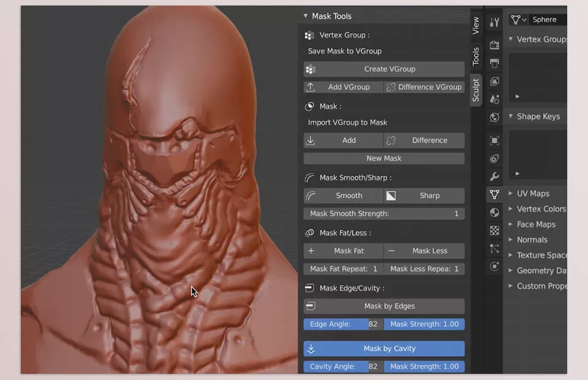Screen dimensions: 588x380
Task: Open the Particles properties tab icon
Action: [x=494, y=248]
